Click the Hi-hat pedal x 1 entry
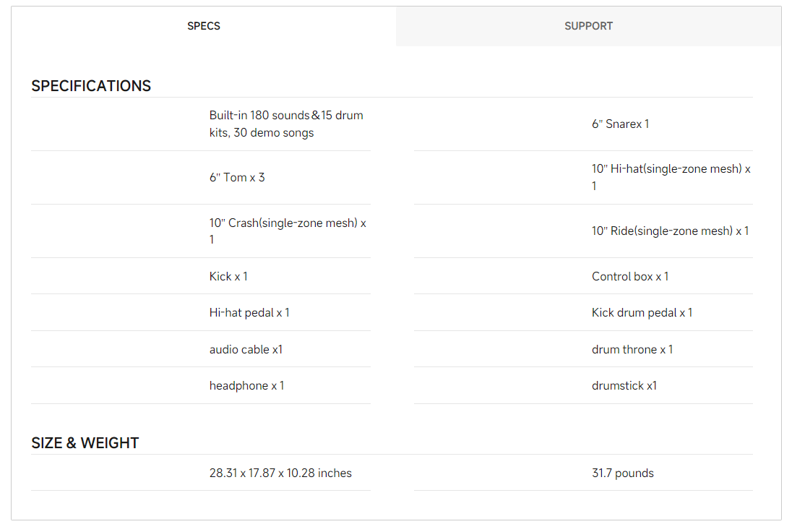 pos(249,313)
